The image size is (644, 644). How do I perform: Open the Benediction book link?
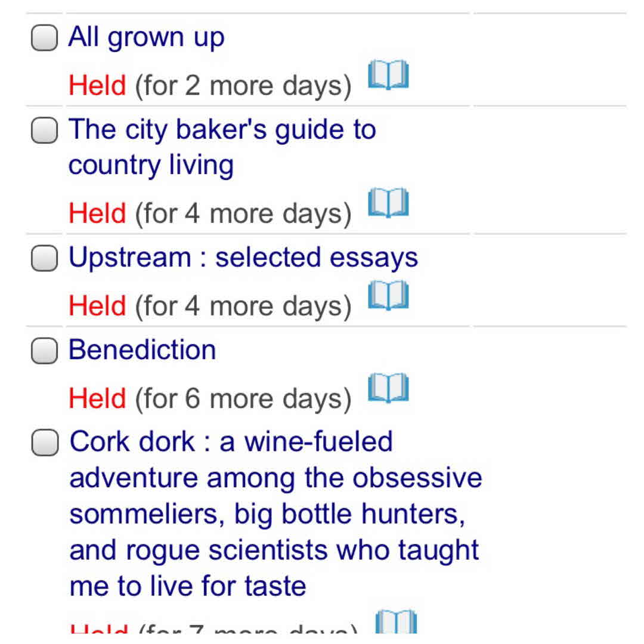pyautogui.click(x=142, y=350)
